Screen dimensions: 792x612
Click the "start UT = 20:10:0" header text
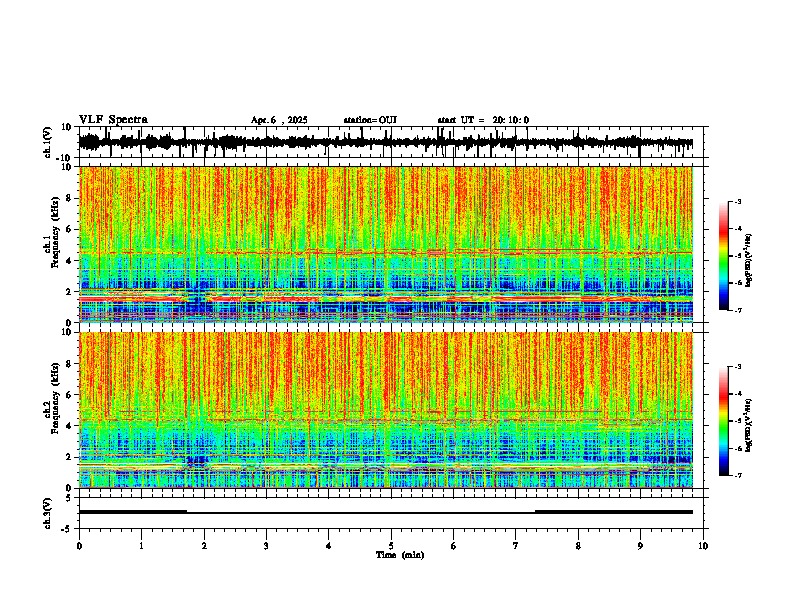coord(483,120)
